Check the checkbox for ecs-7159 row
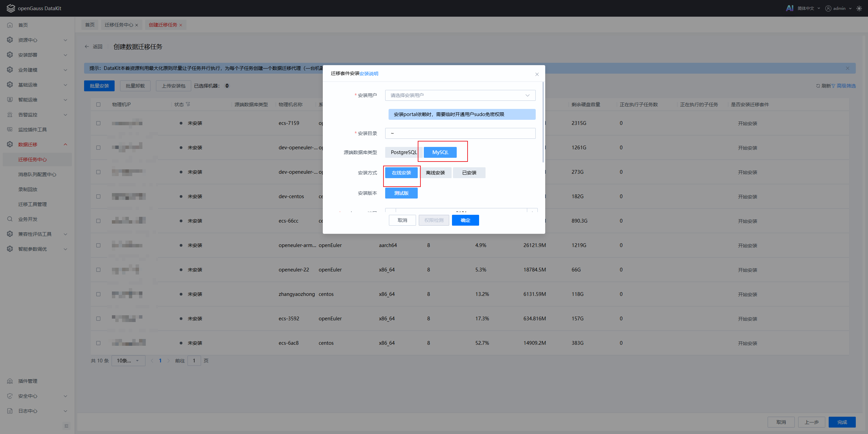Viewport: 868px width, 434px height. [98, 123]
